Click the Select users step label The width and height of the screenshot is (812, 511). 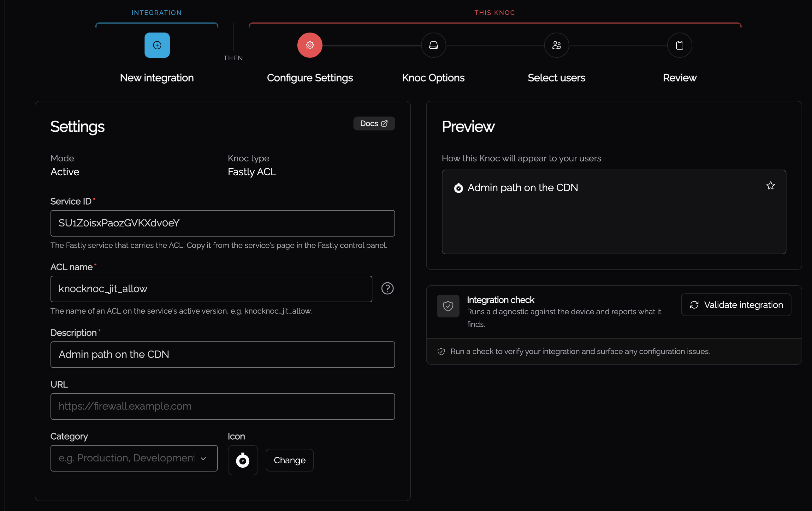(x=556, y=78)
